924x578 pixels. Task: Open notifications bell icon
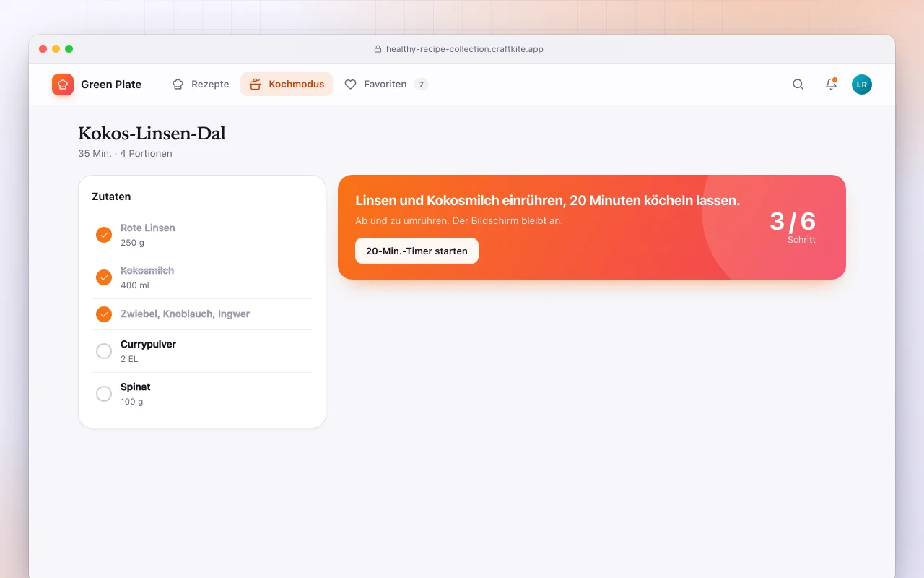[831, 85]
